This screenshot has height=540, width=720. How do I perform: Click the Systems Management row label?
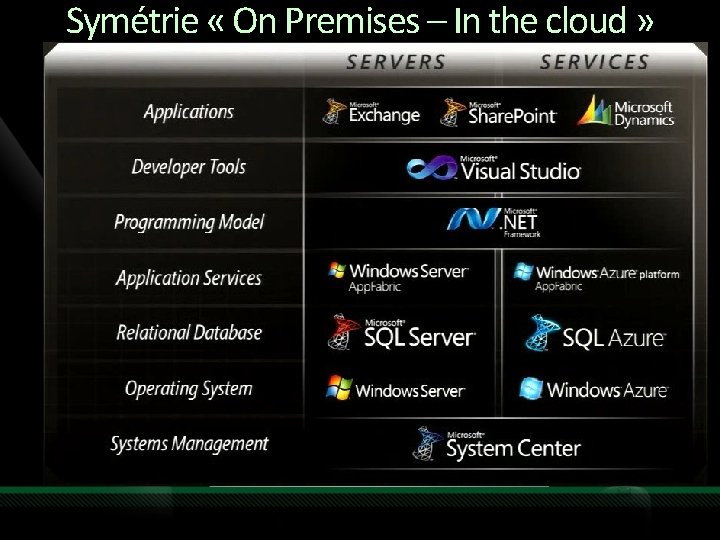[x=189, y=444]
